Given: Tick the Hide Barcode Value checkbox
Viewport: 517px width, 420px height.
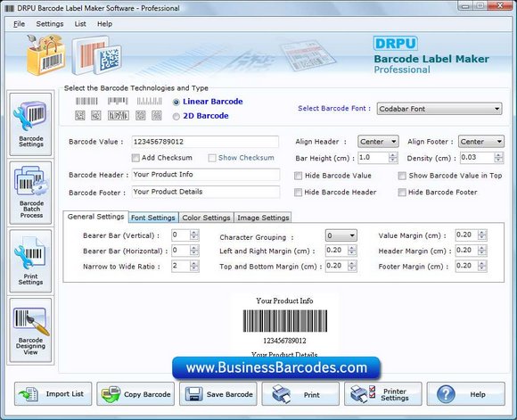Looking at the screenshot, I should [x=298, y=176].
